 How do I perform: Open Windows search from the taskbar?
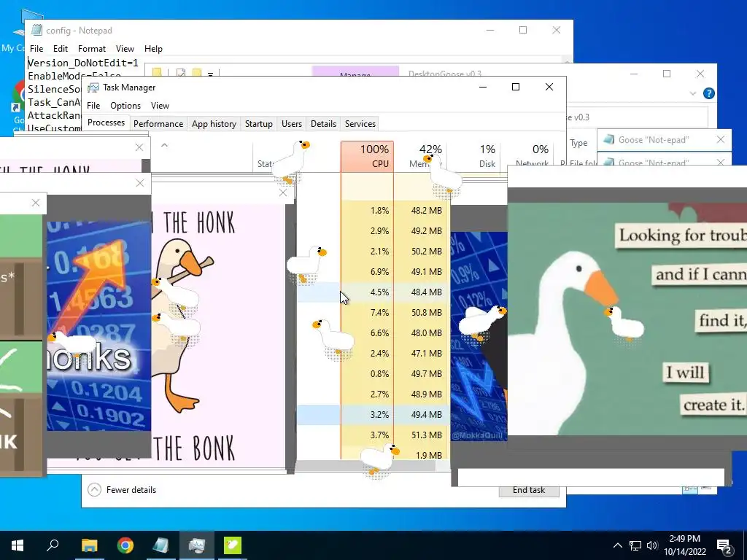coord(53,545)
